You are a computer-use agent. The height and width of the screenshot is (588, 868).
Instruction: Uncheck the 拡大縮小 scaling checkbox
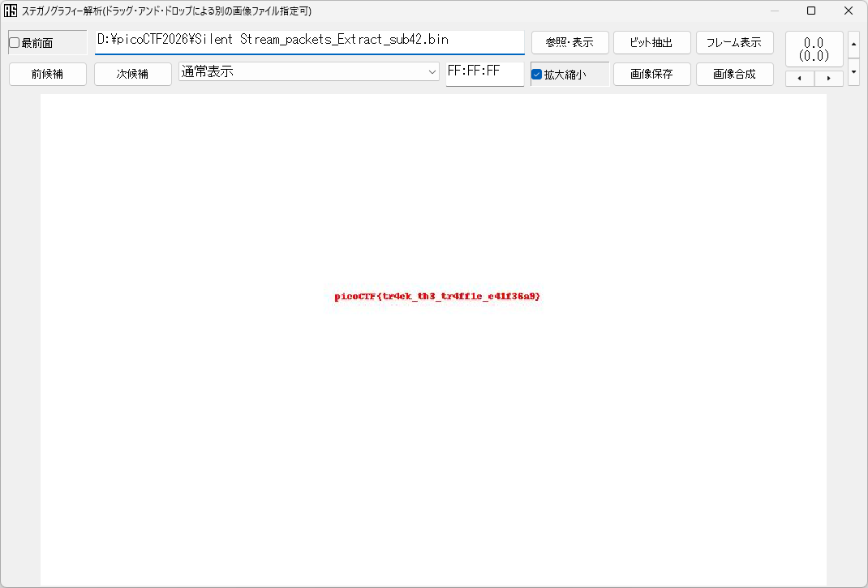coord(536,75)
